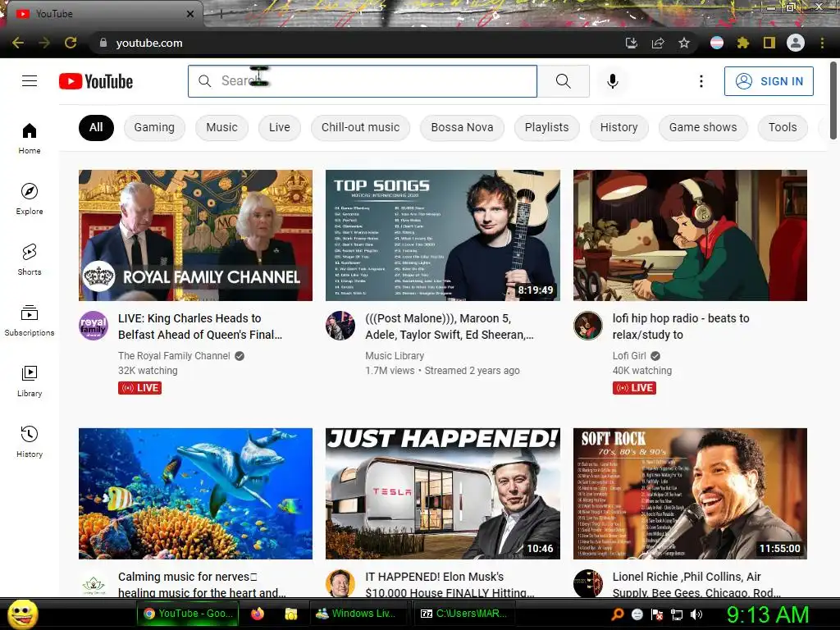Click the YouTube logo
The width and height of the screenshot is (840, 630).
(96, 81)
